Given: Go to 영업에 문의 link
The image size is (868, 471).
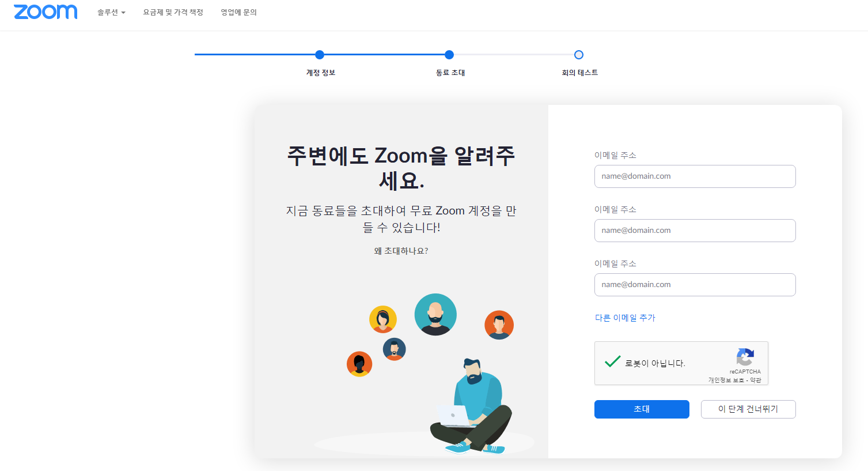Looking at the screenshot, I should (238, 12).
